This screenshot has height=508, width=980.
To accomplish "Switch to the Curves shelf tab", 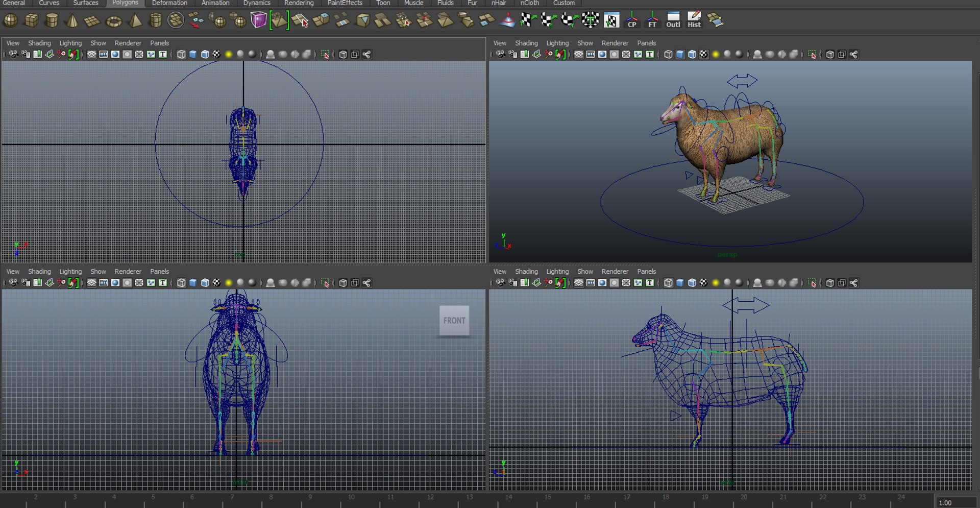I will (x=49, y=3).
